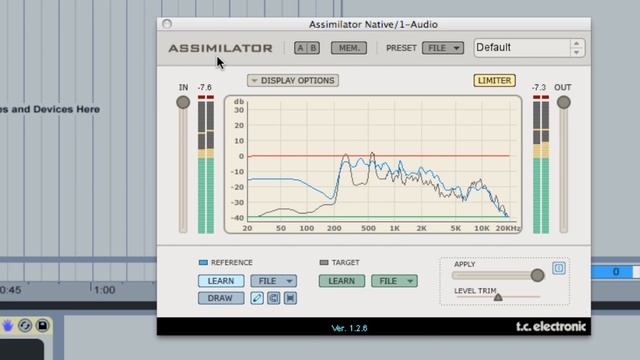Click the 1:00 marker in Live timeline
This screenshot has height=360, width=640.
click(104, 290)
